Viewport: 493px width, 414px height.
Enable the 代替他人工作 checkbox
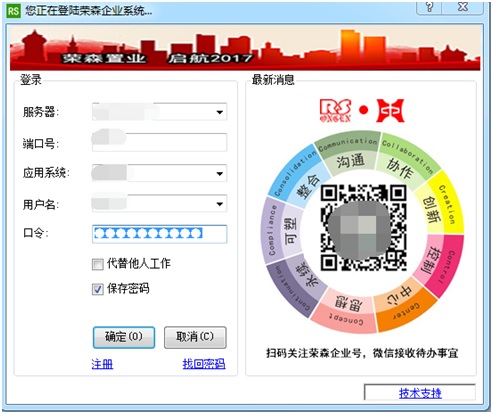click(97, 265)
